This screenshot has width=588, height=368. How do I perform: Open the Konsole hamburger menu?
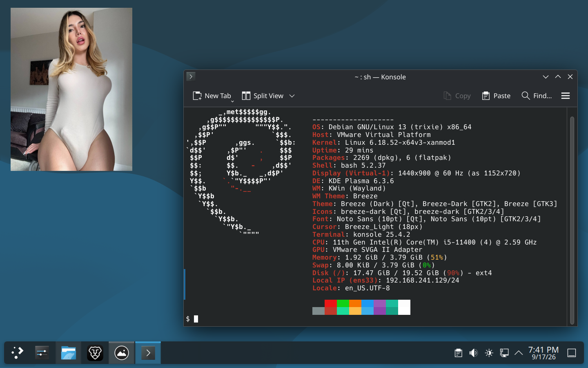566,96
